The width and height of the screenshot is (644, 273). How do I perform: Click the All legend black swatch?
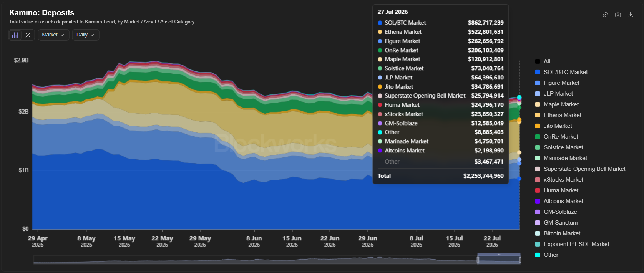coord(538,61)
